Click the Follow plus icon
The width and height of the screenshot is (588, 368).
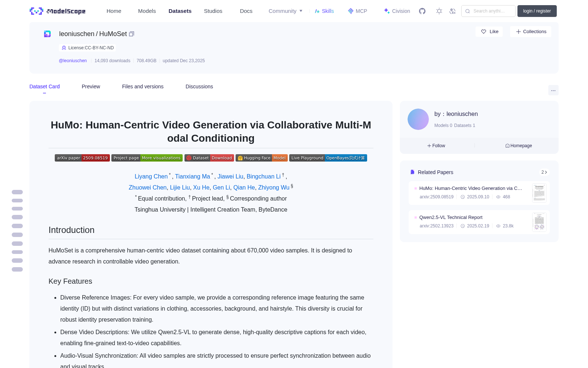coord(429,146)
